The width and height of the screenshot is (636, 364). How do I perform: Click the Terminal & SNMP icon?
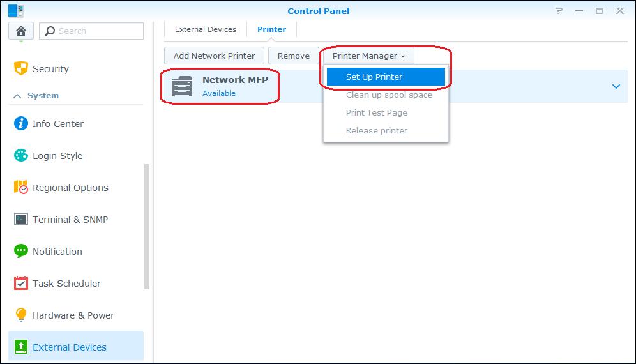point(21,220)
